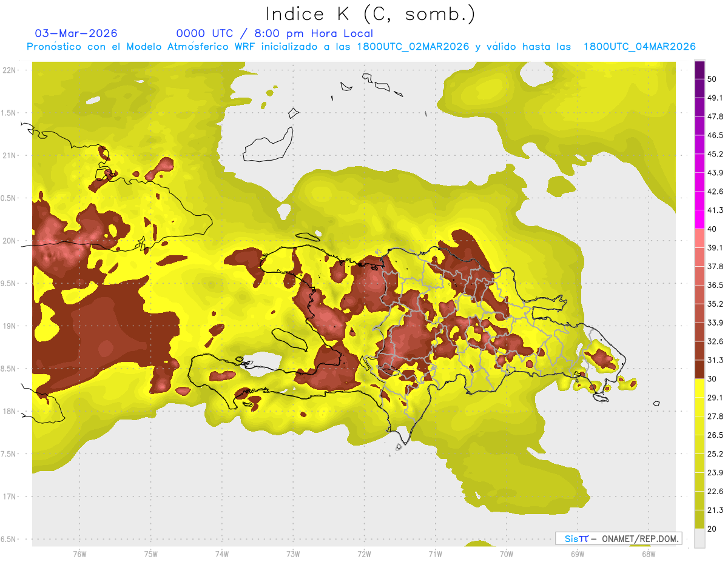Click the color bar value 36.5
Screen dimensions: 728x562
pos(715,285)
